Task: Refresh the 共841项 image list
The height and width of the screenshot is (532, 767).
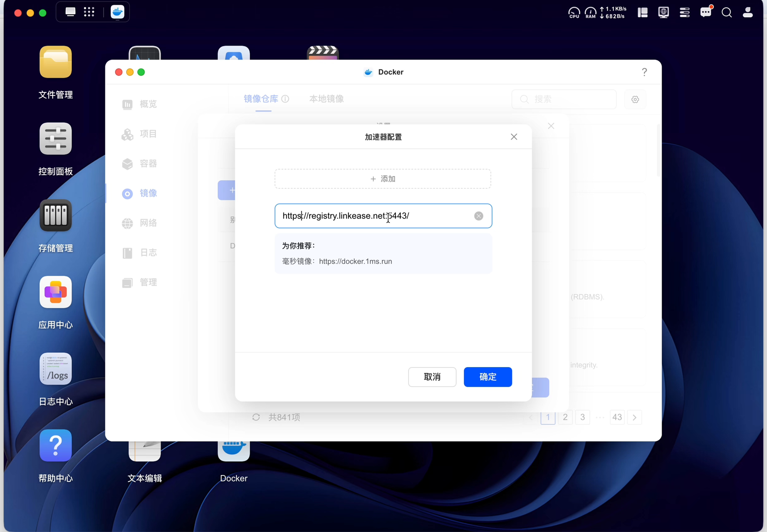Action: [x=256, y=417]
